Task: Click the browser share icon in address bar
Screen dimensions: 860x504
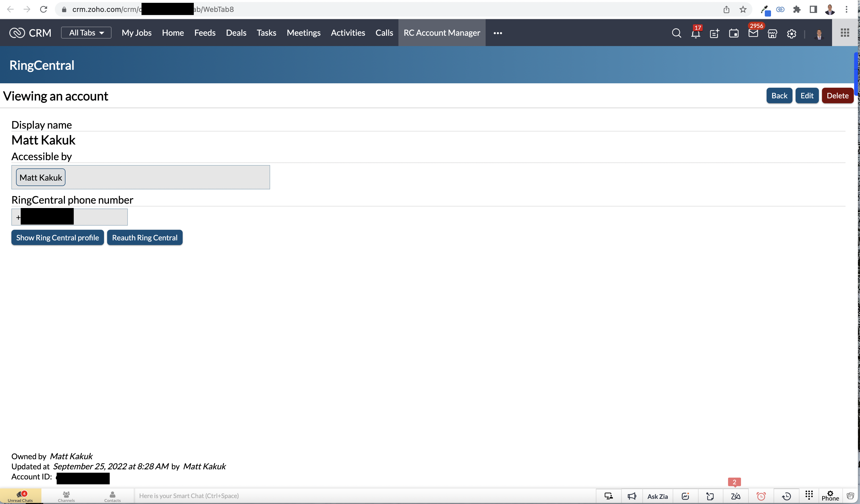Action: [x=726, y=9]
